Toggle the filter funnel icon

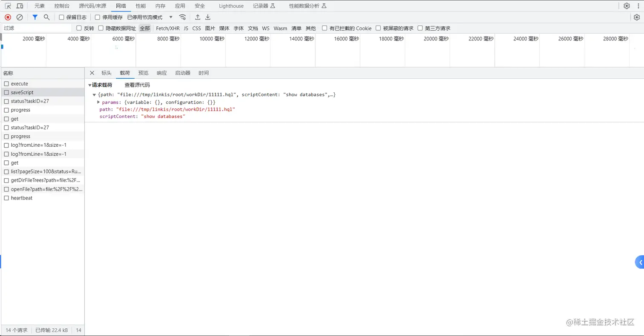point(35,17)
